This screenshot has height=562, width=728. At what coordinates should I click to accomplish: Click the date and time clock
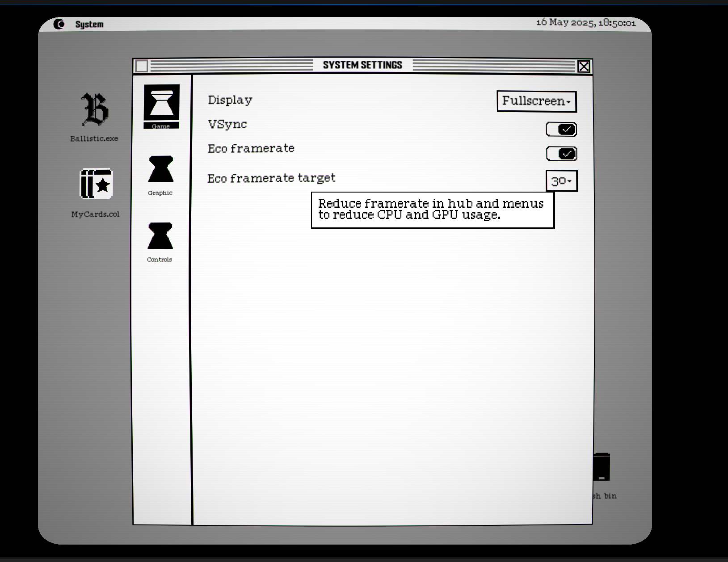click(x=585, y=23)
